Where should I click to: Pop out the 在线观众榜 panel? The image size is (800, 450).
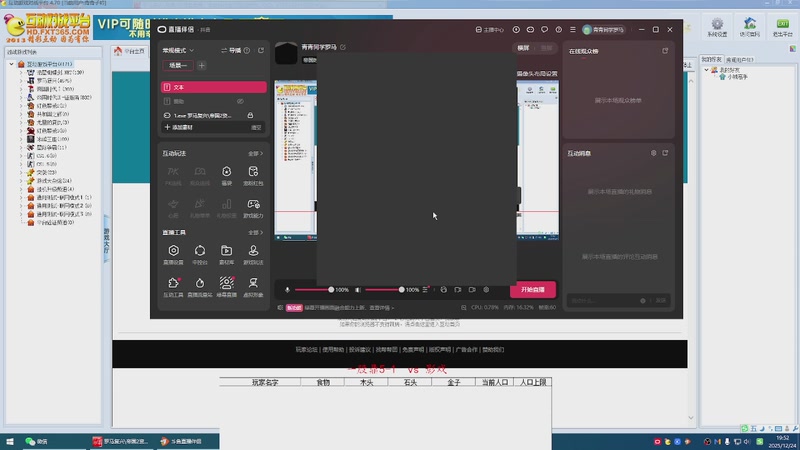pyautogui.click(x=665, y=51)
